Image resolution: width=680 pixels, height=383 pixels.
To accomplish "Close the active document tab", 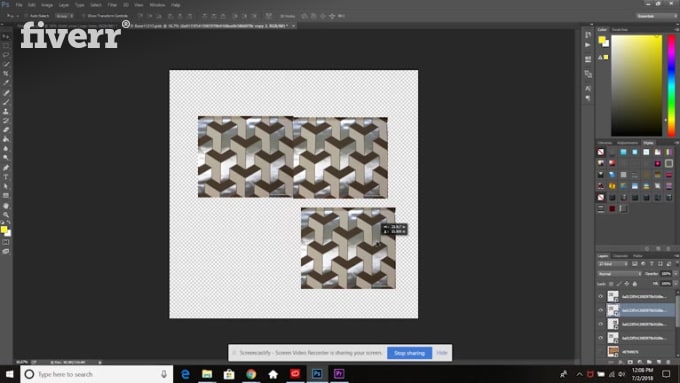I will coord(294,26).
